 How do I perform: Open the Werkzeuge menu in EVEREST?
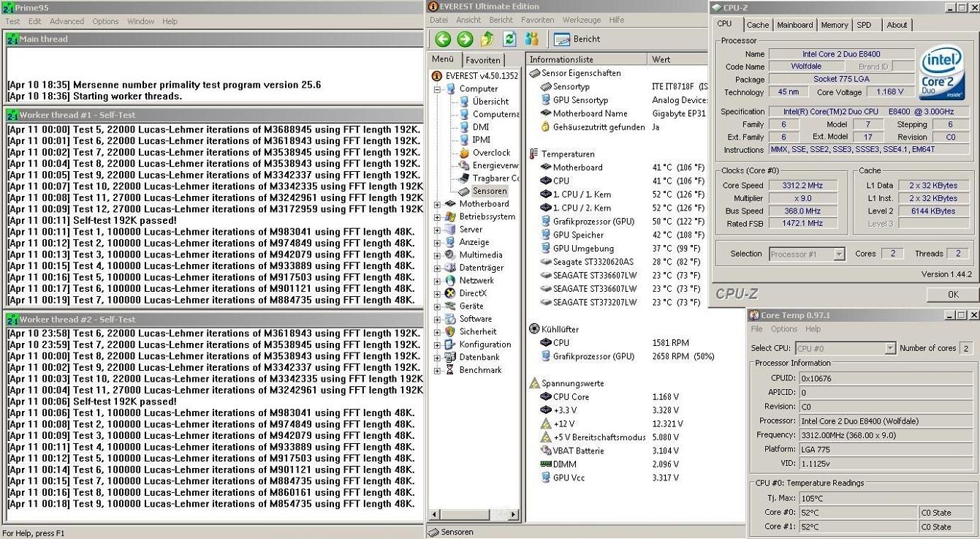[582, 20]
